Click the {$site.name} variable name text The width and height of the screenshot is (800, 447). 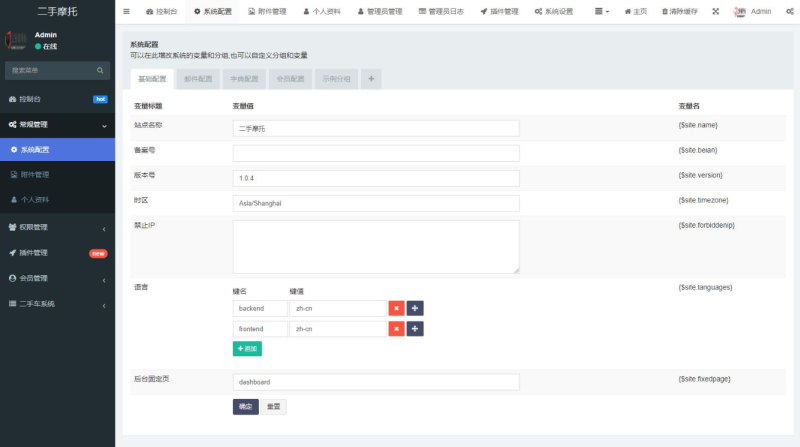click(x=697, y=125)
